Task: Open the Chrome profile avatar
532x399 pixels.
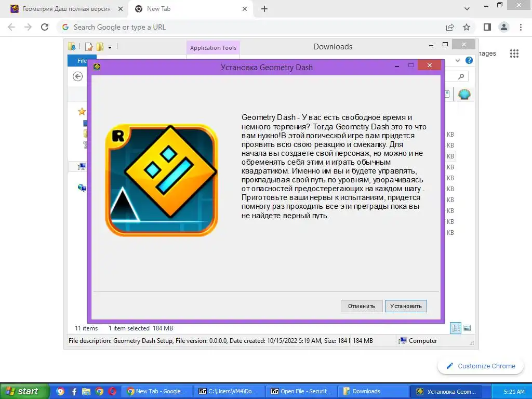Action: (x=504, y=27)
